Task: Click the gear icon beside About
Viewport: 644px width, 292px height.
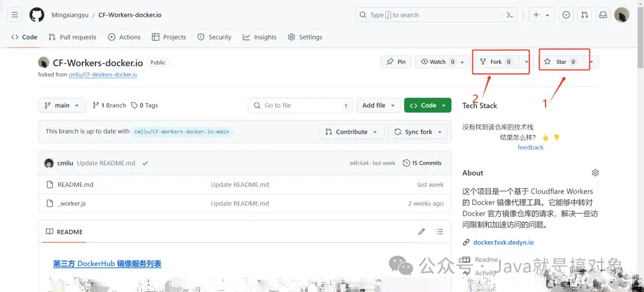Action: tap(595, 173)
